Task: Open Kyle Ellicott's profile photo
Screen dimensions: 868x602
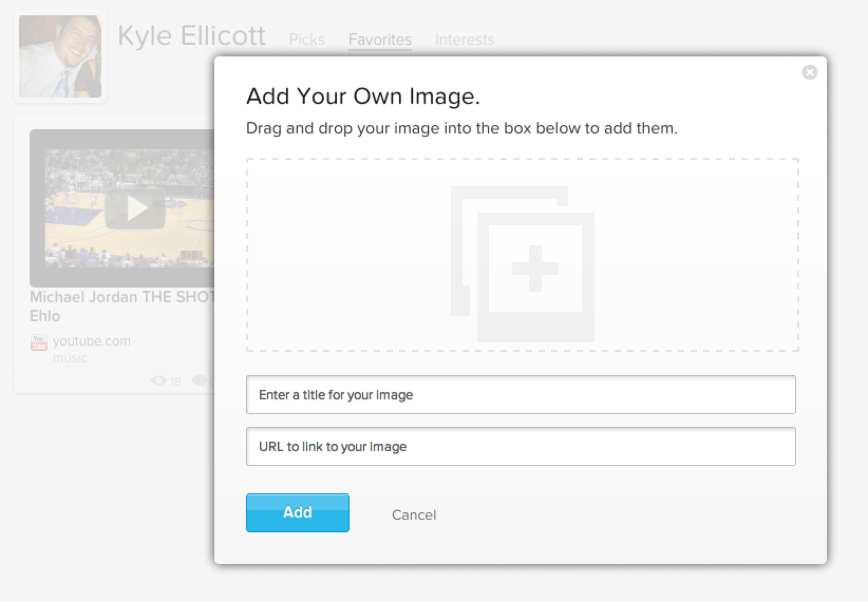Action: [60, 56]
